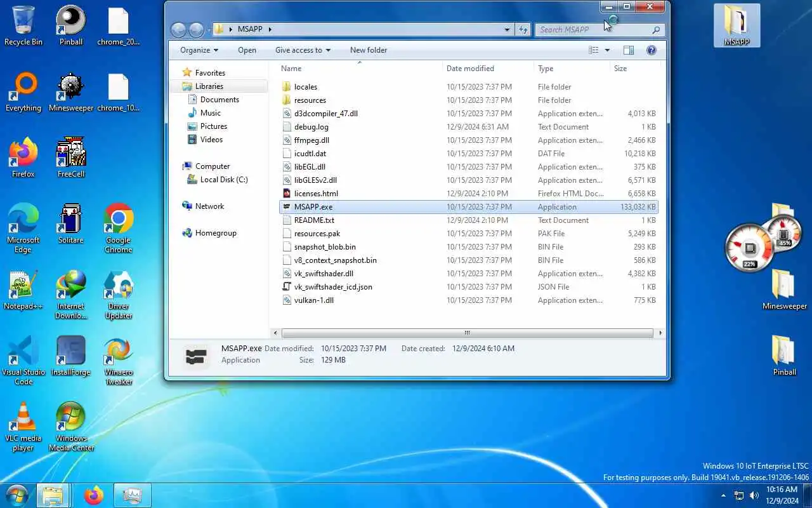The width and height of the screenshot is (812, 508).
Task: Click the Google Chrome desktop icon
Action: click(119, 229)
